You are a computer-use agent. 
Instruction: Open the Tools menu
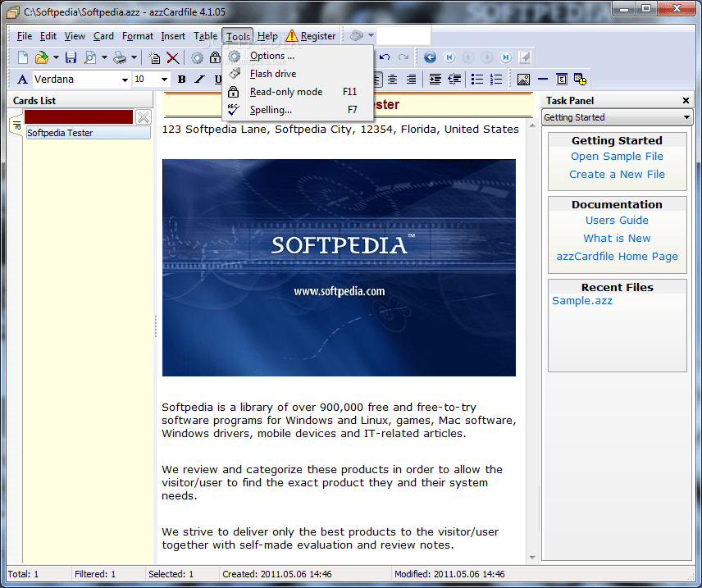click(237, 35)
